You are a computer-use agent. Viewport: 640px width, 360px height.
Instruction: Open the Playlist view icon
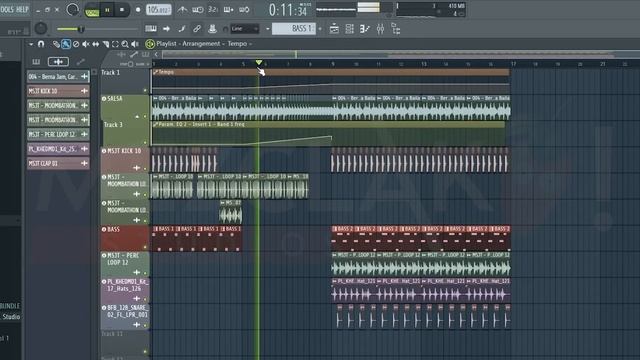(x=334, y=29)
